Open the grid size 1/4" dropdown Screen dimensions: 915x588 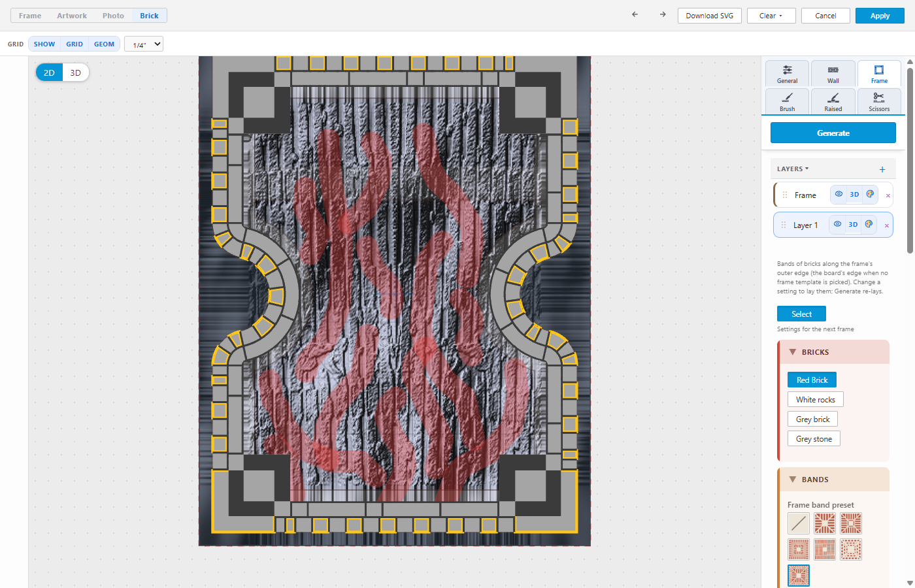click(x=144, y=44)
